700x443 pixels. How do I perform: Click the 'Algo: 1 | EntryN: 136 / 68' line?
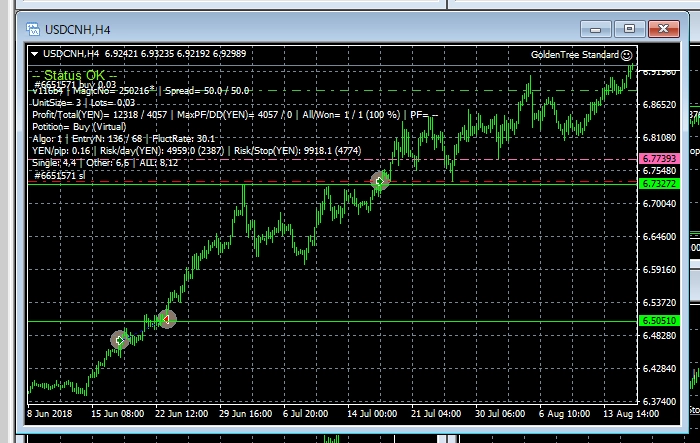124,139
